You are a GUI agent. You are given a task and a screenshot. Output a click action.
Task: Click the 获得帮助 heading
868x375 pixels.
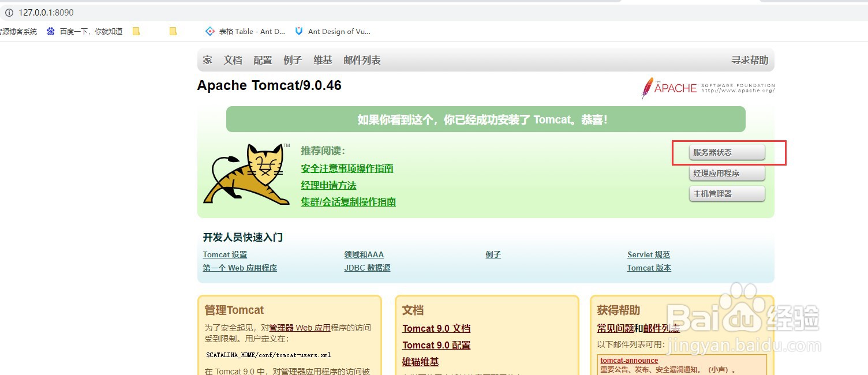pyautogui.click(x=618, y=310)
